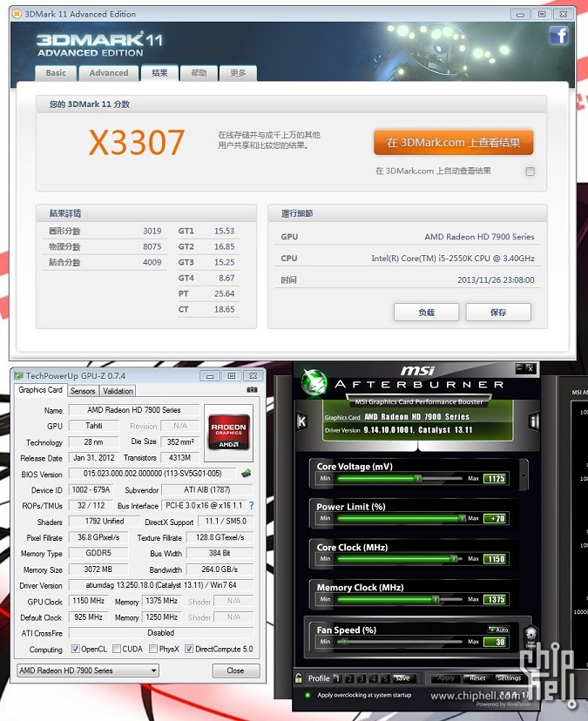Open the Afterburner info panel with i icon
588x721 pixels.
click(534, 421)
